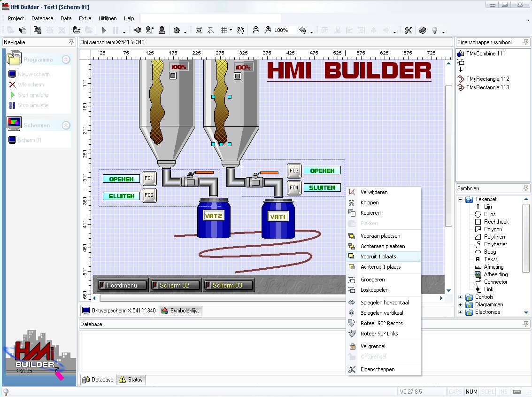Click the Scherm 03 button on canvas

[x=228, y=285]
